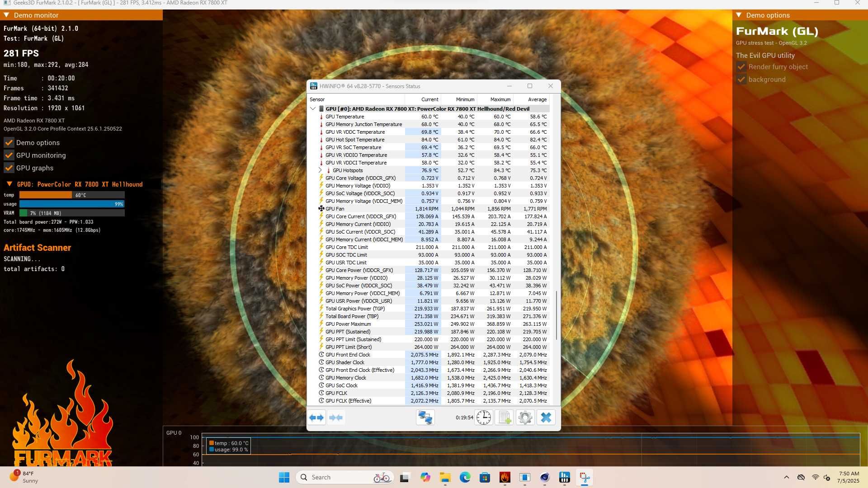The image size is (868, 488).
Task: Uncheck the background render option
Action: pyautogui.click(x=741, y=80)
